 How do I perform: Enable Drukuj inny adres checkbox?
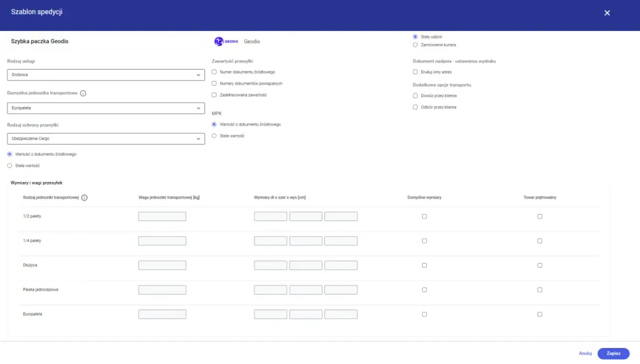click(x=415, y=72)
